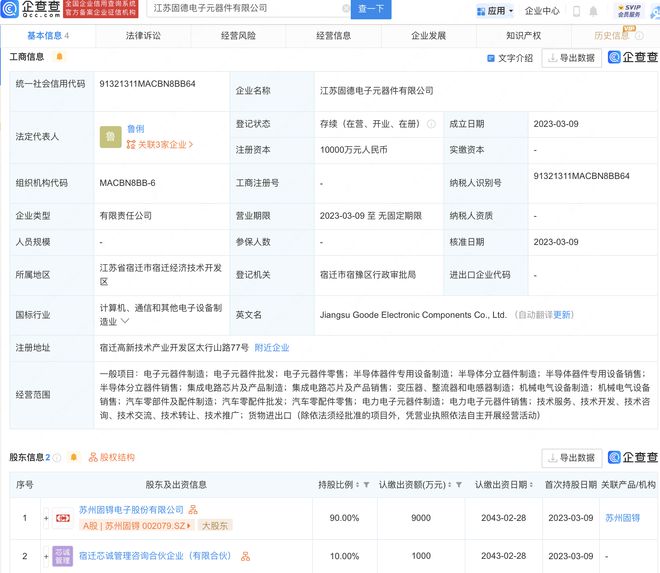Open the 应用 dropdown menu
The image size is (660, 573).
(x=495, y=11)
